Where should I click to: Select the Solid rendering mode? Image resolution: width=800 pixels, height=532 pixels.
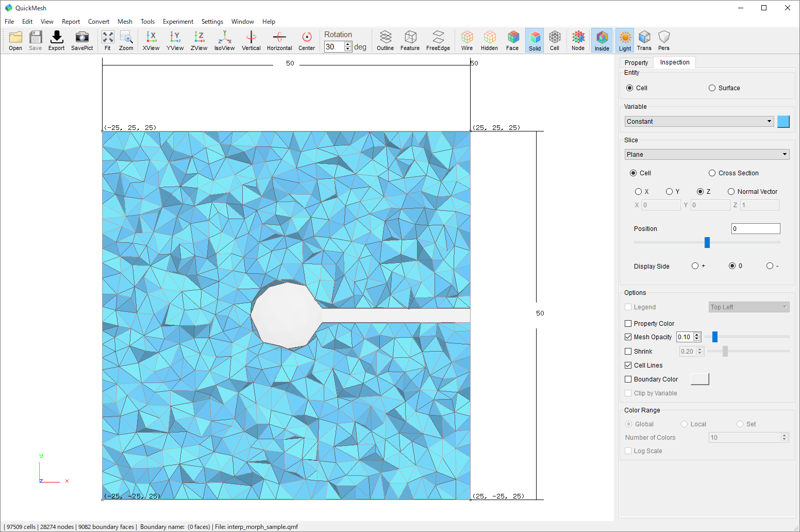535,40
